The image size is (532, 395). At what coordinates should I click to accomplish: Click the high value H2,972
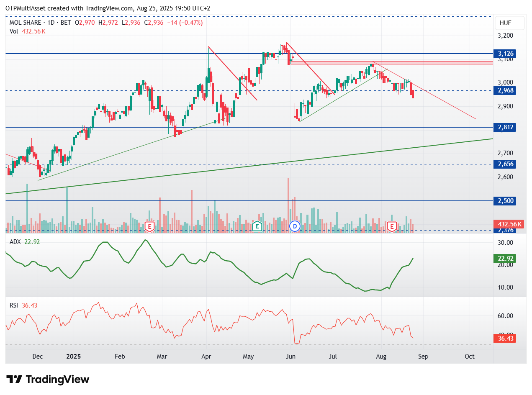109,23
